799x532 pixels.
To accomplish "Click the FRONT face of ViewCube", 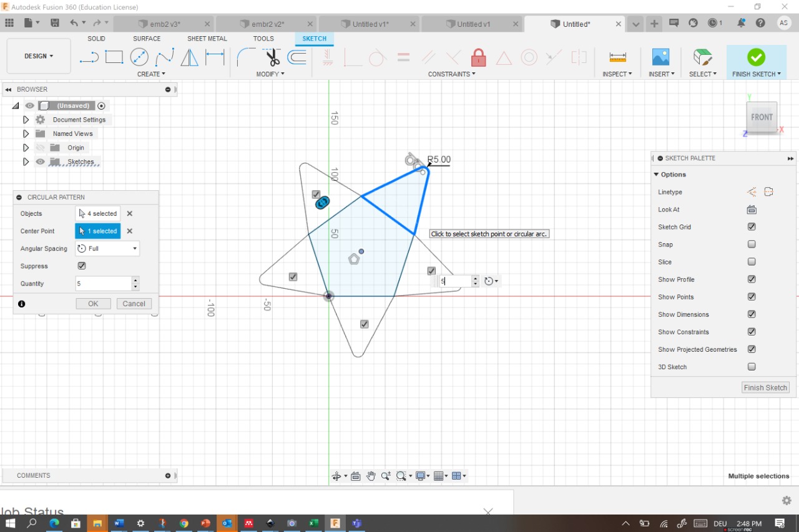I will pyautogui.click(x=762, y=117).
